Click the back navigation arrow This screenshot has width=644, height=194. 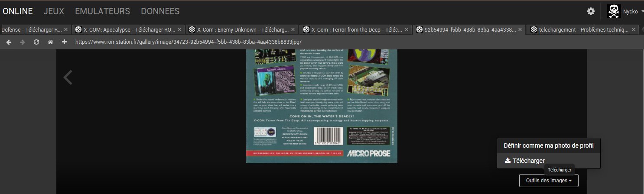coord(9,42)
